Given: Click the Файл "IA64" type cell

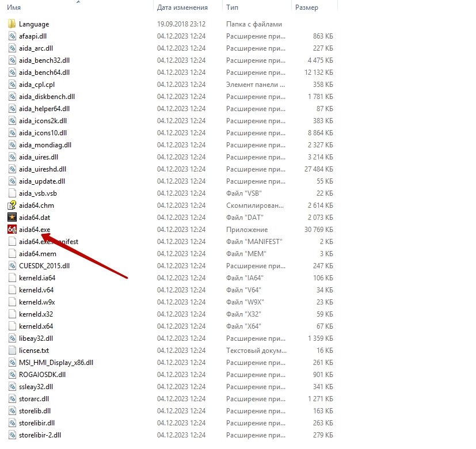Looking at the screenshot, I should point(245,278).
